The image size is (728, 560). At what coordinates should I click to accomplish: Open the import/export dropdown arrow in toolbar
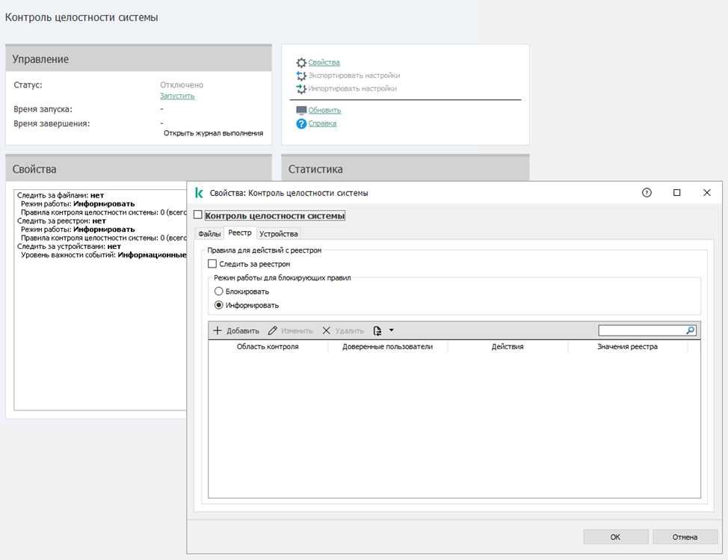coord(391,330)
